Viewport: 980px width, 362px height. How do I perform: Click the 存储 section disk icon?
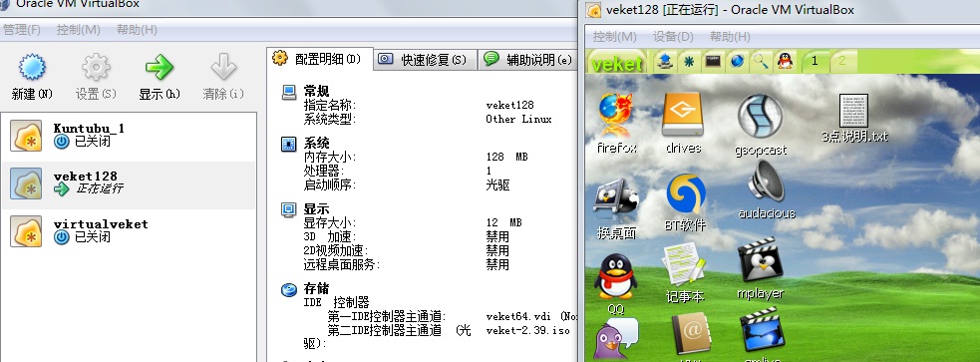tap(289, 289)
